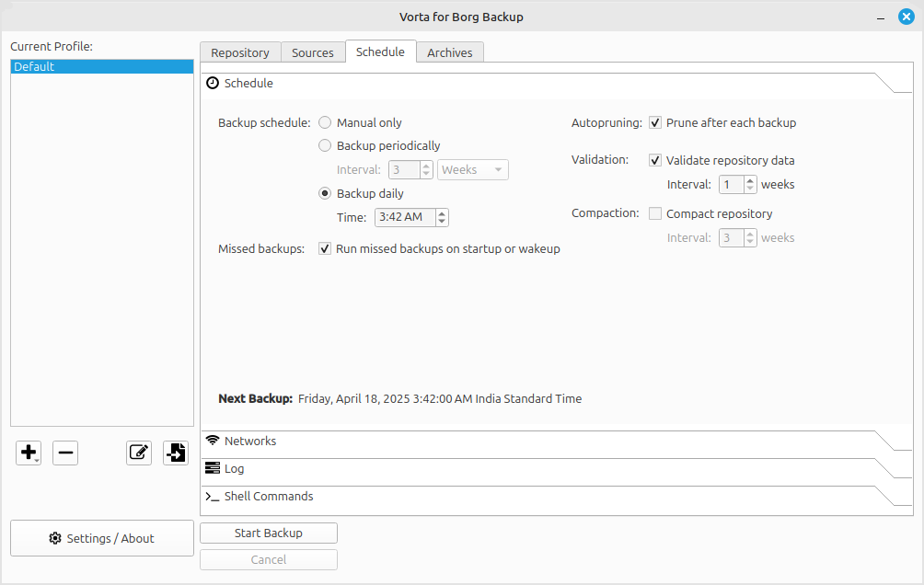Click the add profile plus icon
924x585 pixels.
coord(28,452)
